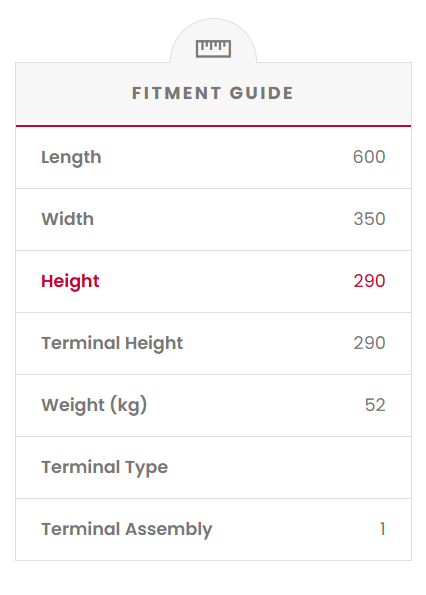Click the ruler icon above Fitment Guide
This screenshot has height=595, width=426.
(x=213, y=49)
